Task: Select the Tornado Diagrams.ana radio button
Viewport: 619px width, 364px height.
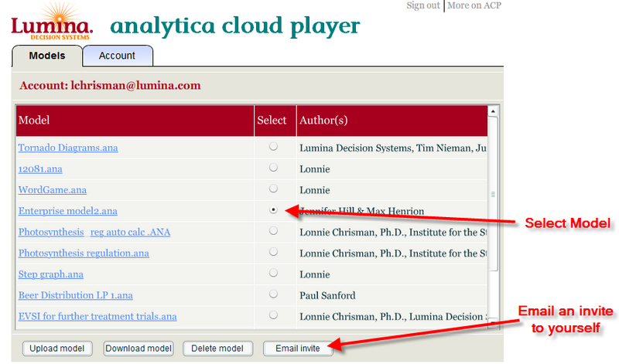Action: [273, 147]
